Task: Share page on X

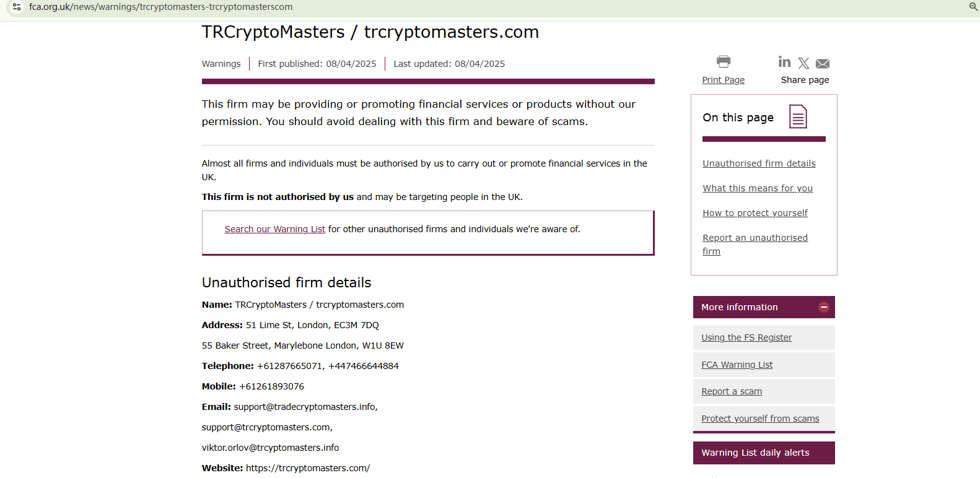Action: click(803, 63)
